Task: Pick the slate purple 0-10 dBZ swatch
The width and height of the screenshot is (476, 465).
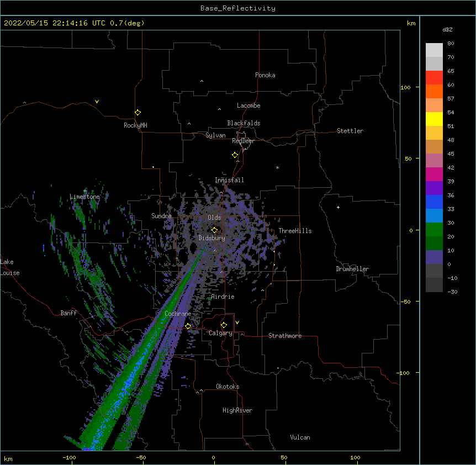Action: coord(434,257)
